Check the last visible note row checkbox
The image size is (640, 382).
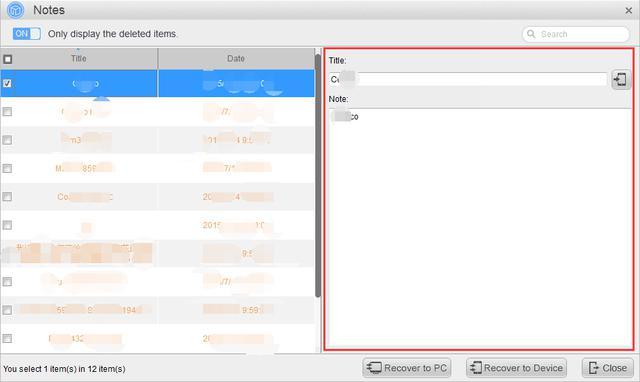7,338
